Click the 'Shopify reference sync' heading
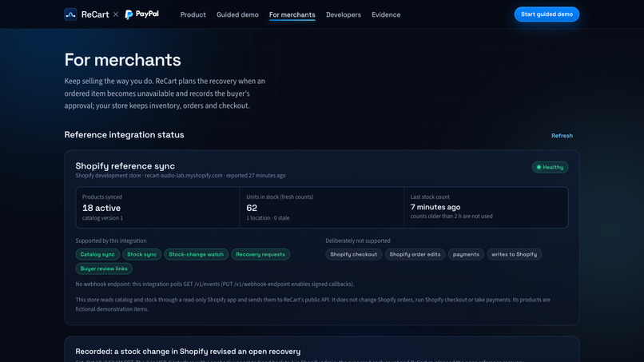The width and height of the screenshot is (644, 362). click(125, 166)
